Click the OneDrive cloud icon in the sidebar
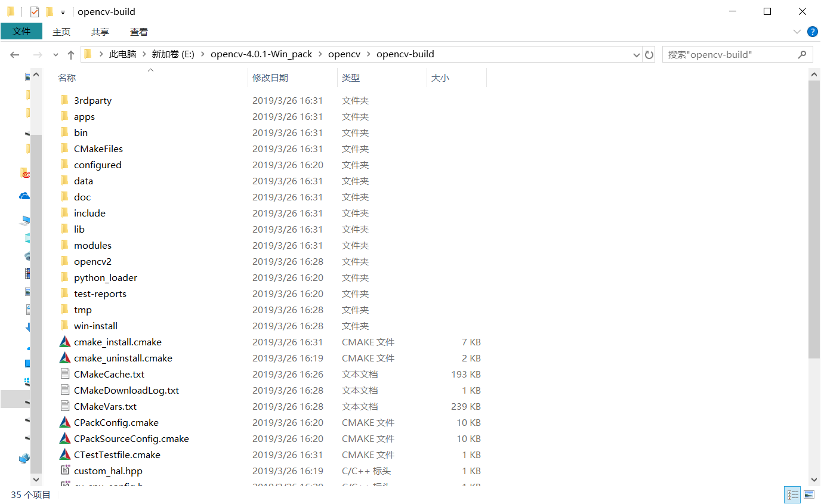821x504 pixels. pos(24,196)
